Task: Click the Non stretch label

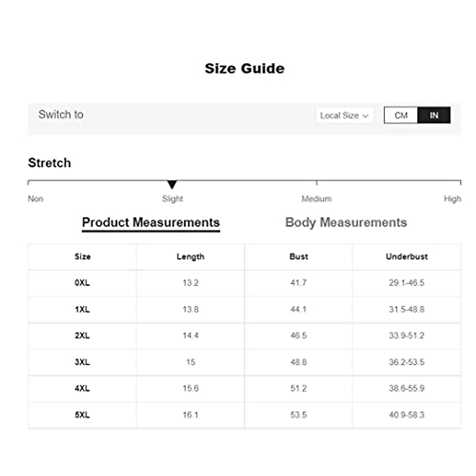Action: pos(36,199)
